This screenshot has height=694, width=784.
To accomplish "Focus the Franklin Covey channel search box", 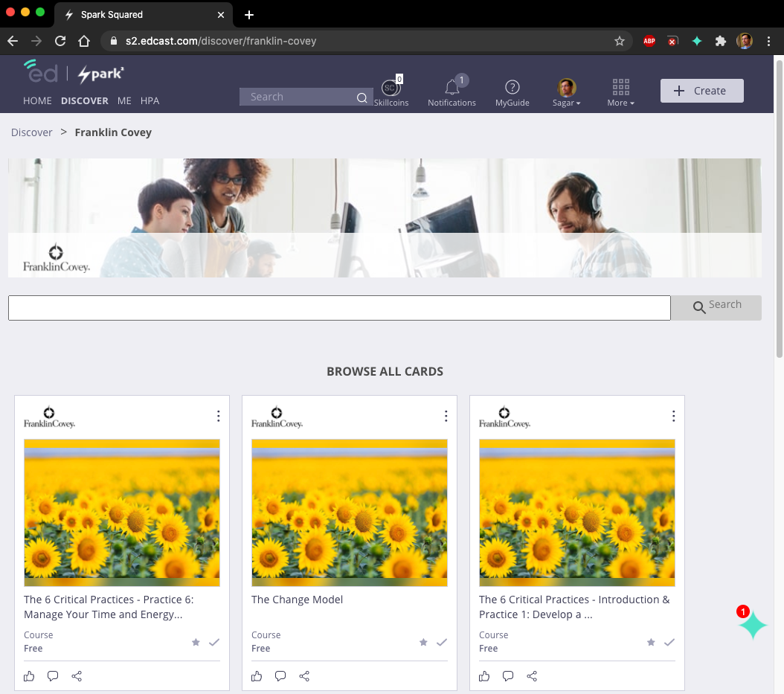I will (339, 308).
